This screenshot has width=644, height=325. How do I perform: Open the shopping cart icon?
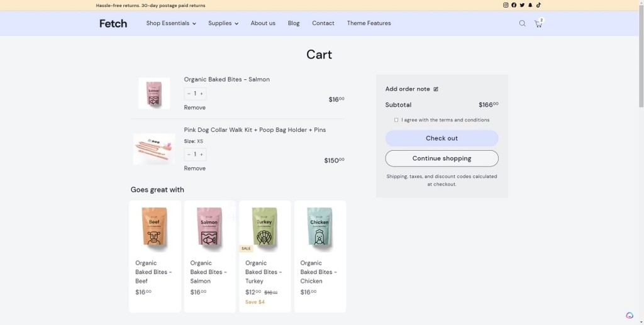point(538,23)
